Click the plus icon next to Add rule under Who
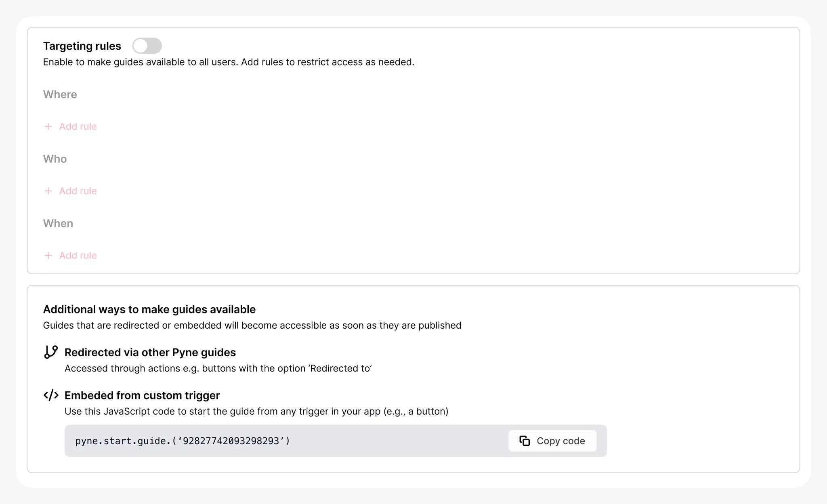The width and height of the screenshot is (827, 504). [x=48, y=191]
